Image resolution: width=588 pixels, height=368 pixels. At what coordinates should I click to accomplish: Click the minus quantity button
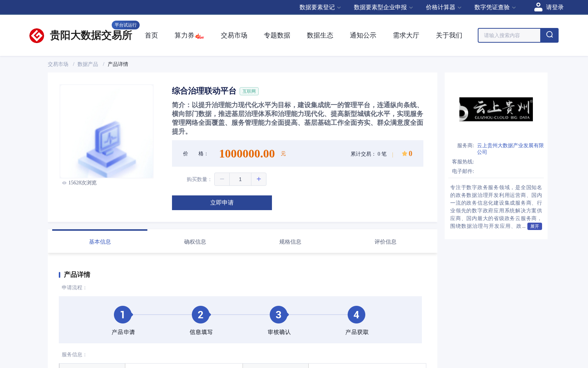(x=222, y=179)
